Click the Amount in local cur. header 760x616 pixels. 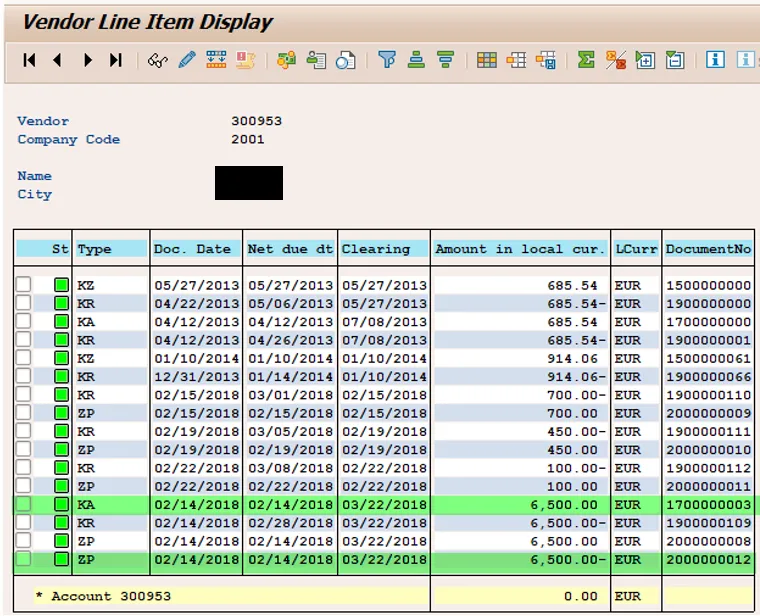click(520, 249)
